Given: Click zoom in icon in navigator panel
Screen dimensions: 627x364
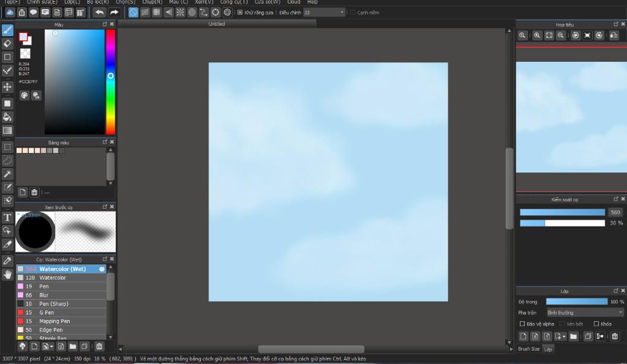Looking at the screenshot, I should (x=537, y=35).
